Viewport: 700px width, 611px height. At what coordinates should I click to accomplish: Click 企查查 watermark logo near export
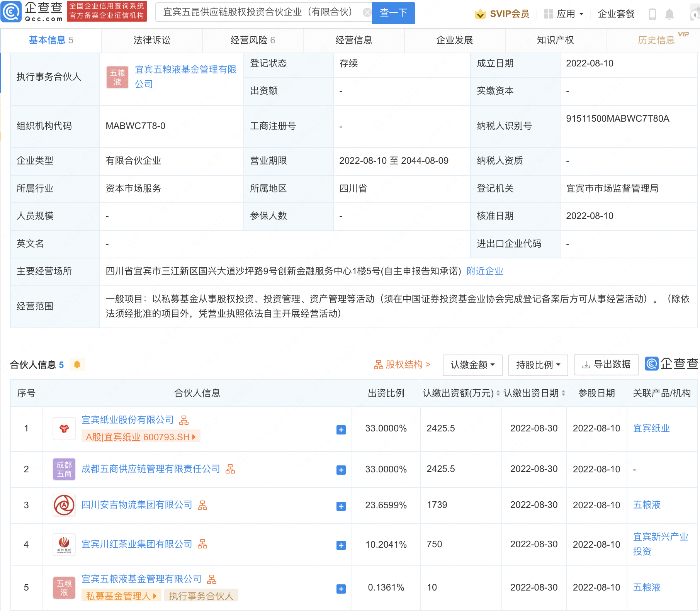pos(671,364)
